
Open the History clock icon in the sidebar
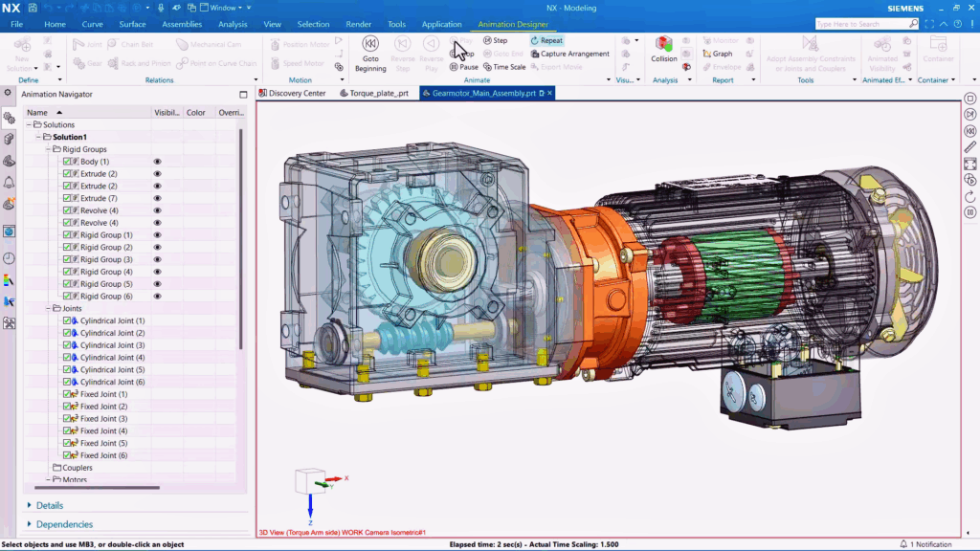click(x=9, y=258)
